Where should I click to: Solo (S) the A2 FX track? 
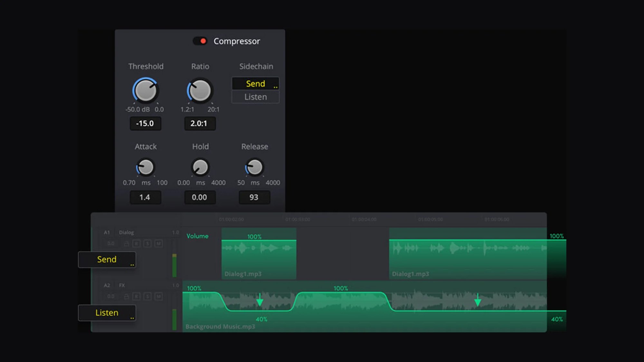[x=147, y=296]
